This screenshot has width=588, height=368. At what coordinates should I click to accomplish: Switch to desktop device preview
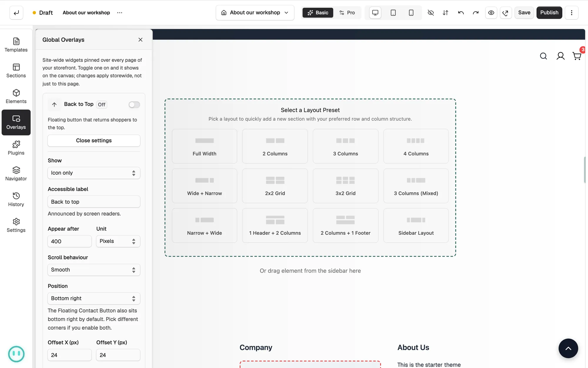tap(375, 13)
